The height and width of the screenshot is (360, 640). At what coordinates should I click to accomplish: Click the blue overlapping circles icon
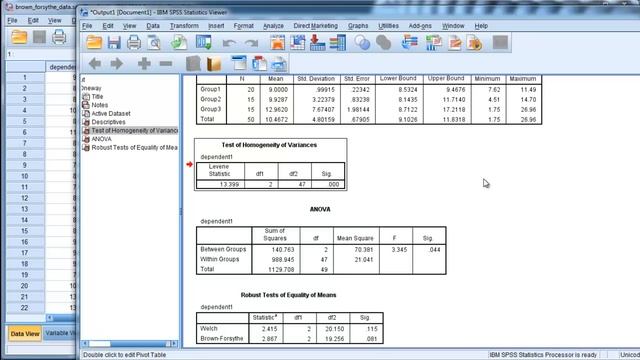click(x=362, y=42)
